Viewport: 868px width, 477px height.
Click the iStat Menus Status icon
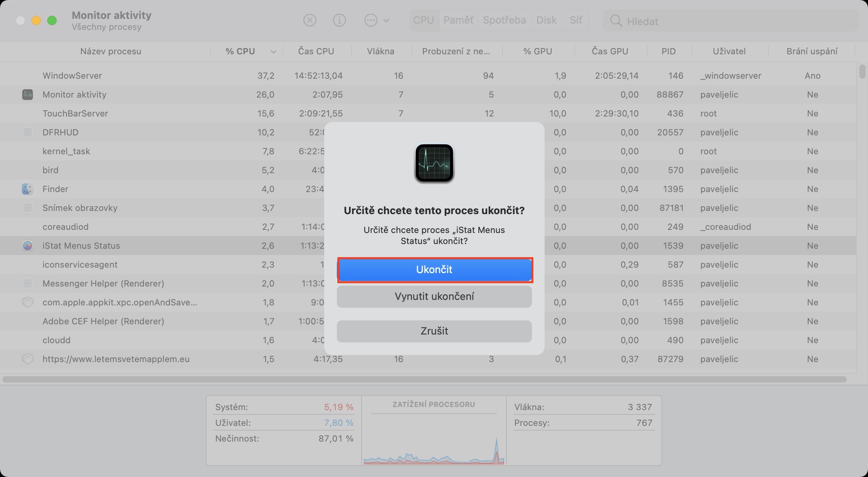pyautogui.click(x=27, y=246)
